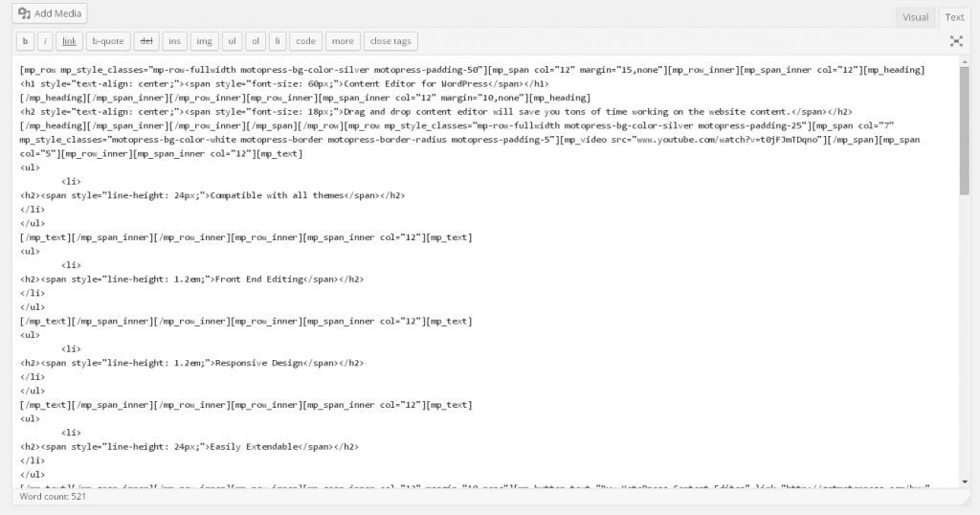Add ordered list with ol button
The image size is (980, 515).
coord(256,41)
